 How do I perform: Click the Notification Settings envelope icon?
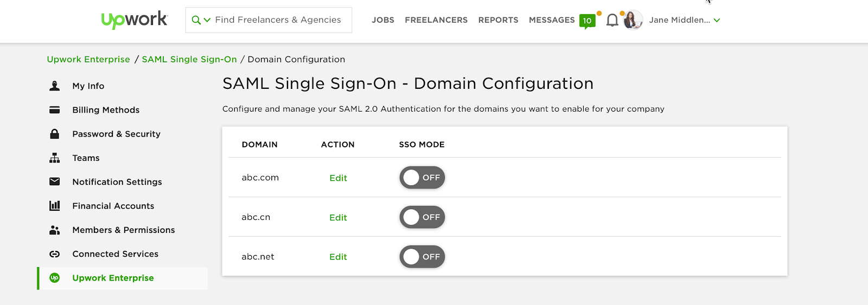(55, 181)
